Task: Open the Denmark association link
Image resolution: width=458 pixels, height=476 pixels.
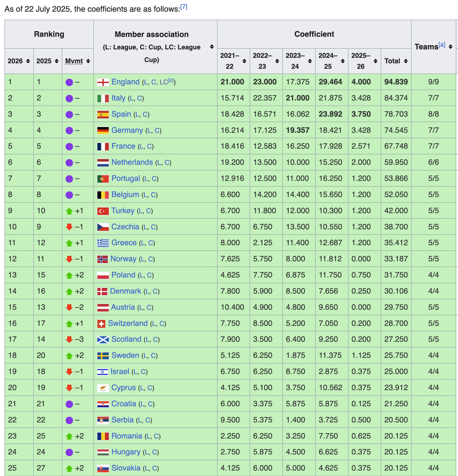Action: (125, 291)
